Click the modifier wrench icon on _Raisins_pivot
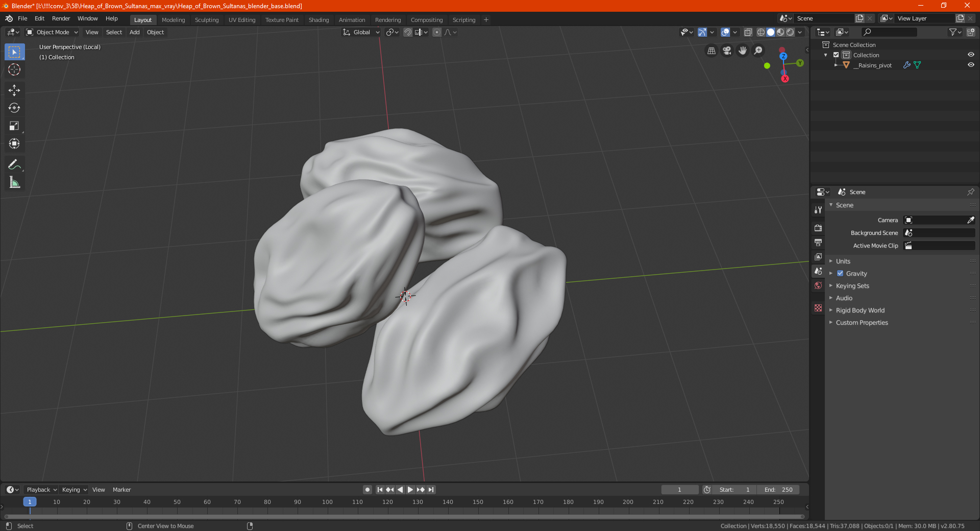Viewport: 980px width, 531px height. click(x=907, y=65)
